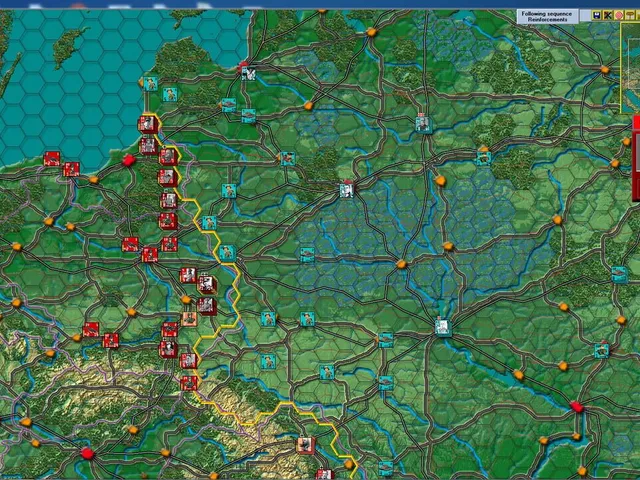The width and height of the screenshot is (640, 480).
Task: Select the northernmost teal infantry counter on the coast
Action: [x=150, y=83]
